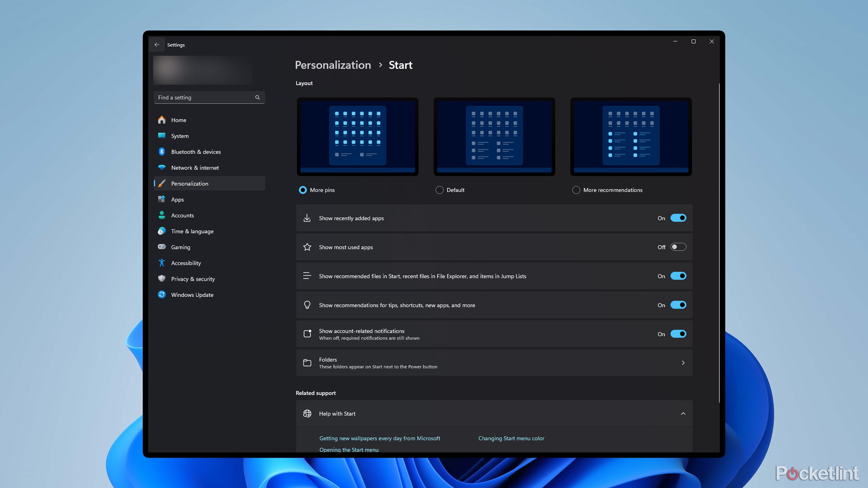Click the download icon for recently added apps
868x488 pixels.
[307, 218]
